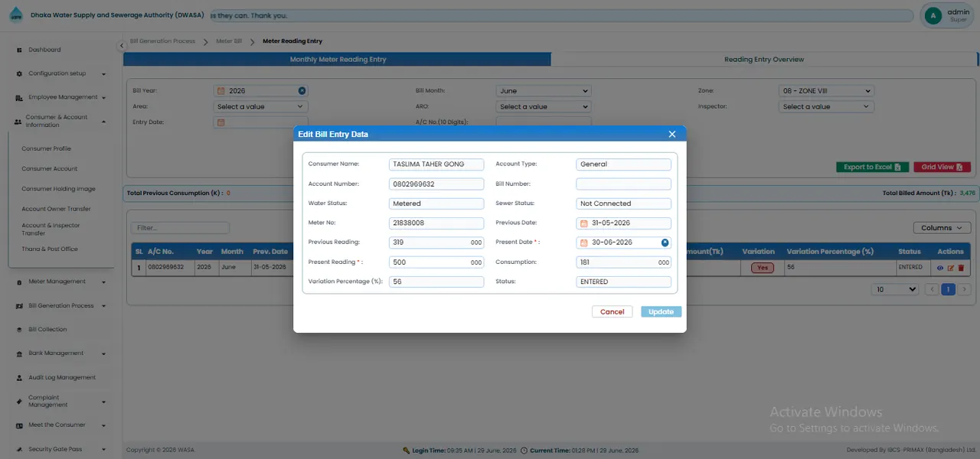Viewport: 980px width, 459px height.
Task: Open calendar icon in Entry Date field
Action: tap(221, 122)
